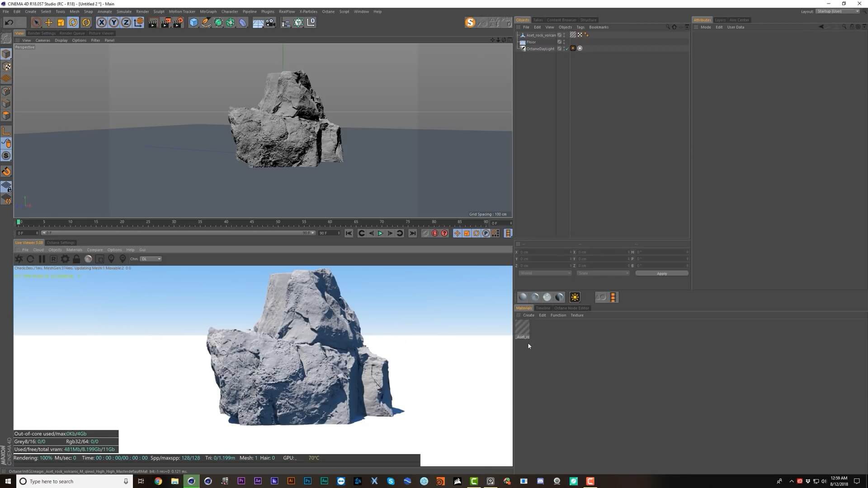Open the MoGraph menu
The width and height of the screenshot is (868, 488).
208,12
